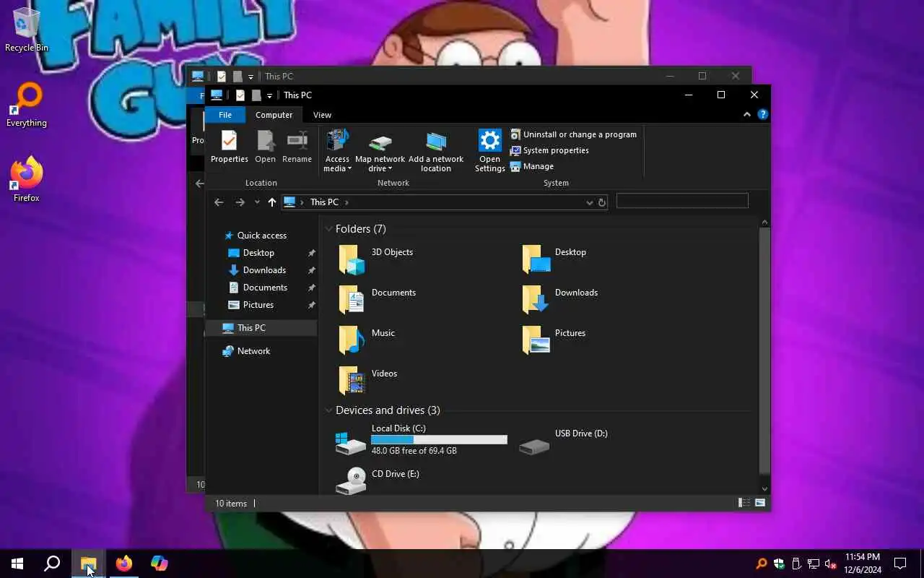Open the notification center icon
This screenshot has width=924, height=578.
[x=900, y=564]
